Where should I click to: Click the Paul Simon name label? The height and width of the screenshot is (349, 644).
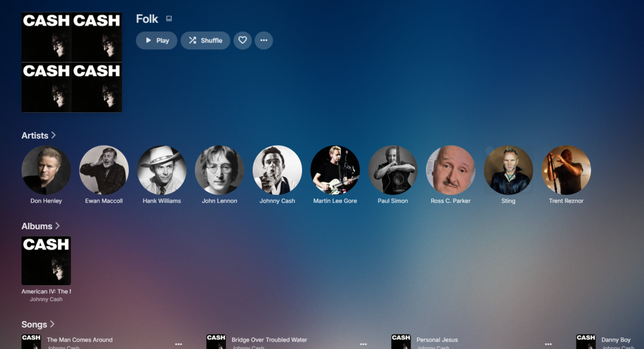click(x=393, y=201)
